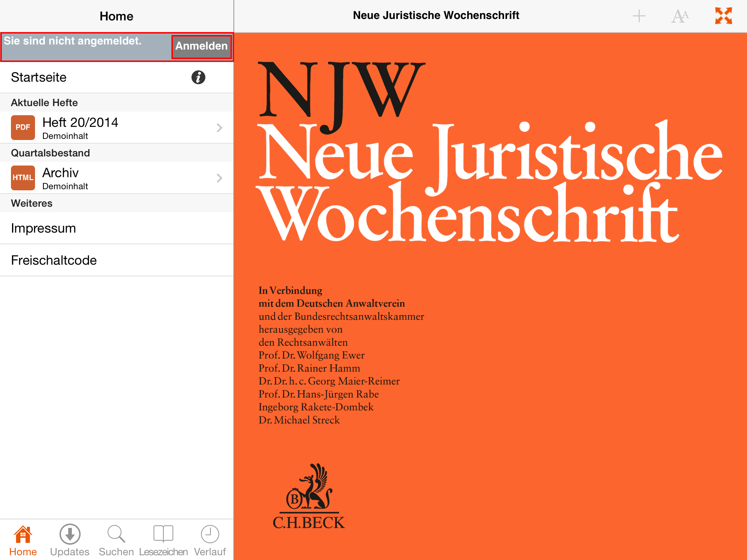Open the font size AA icon
The width and height of the screenshot is (747, 560).
(x=680, y=16)
